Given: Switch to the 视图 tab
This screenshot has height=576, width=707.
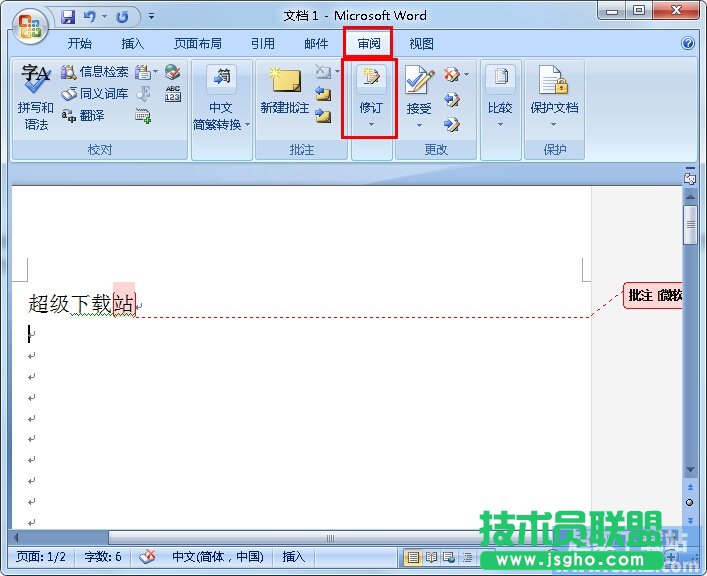Looking at the screenshot, I should click(x=422, y=44).
